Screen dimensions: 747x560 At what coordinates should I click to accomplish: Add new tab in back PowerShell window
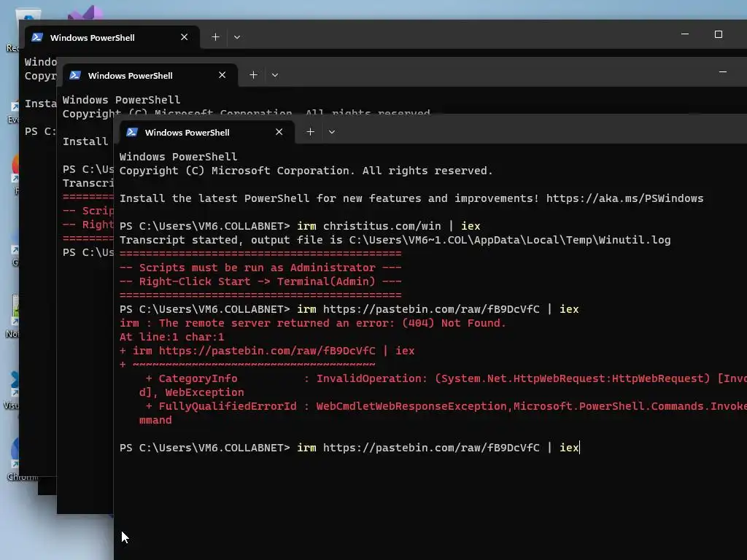tap(215, 37)
